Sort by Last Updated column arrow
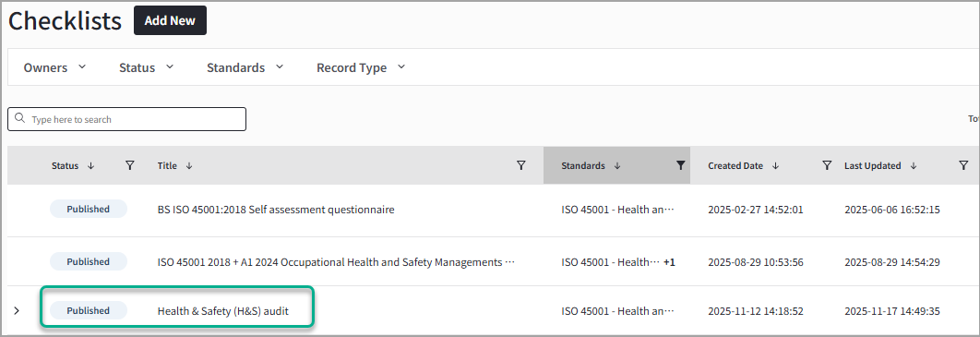The image size is (980, 337). pyautogui.click(x=914, y=165)
